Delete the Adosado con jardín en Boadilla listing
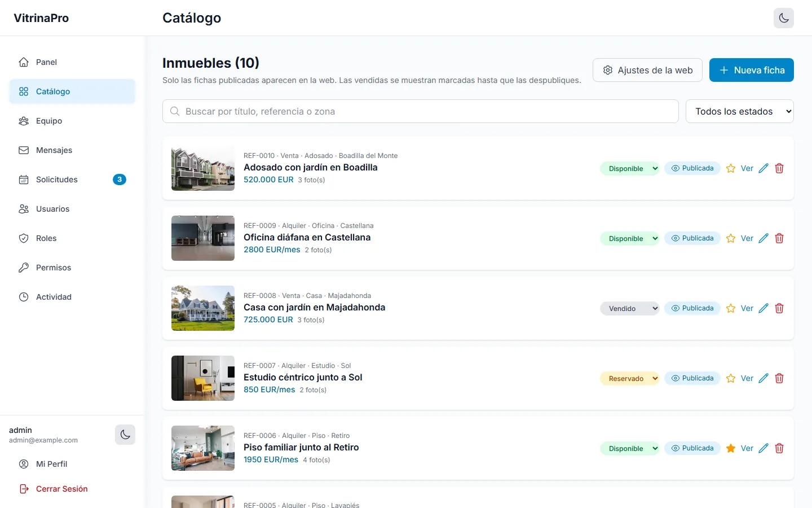Viewport: 812px width, 508px height. pyautogui.click(x=779, y=168)
